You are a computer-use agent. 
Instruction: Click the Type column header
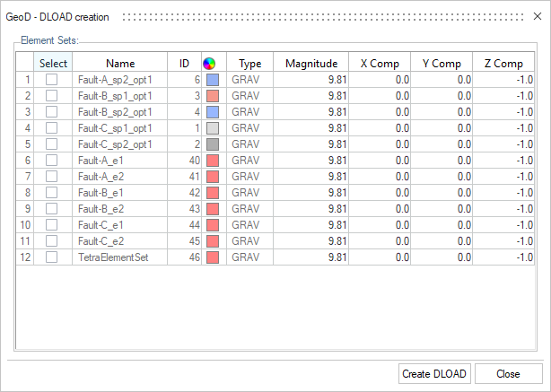[x=249, y=62]
